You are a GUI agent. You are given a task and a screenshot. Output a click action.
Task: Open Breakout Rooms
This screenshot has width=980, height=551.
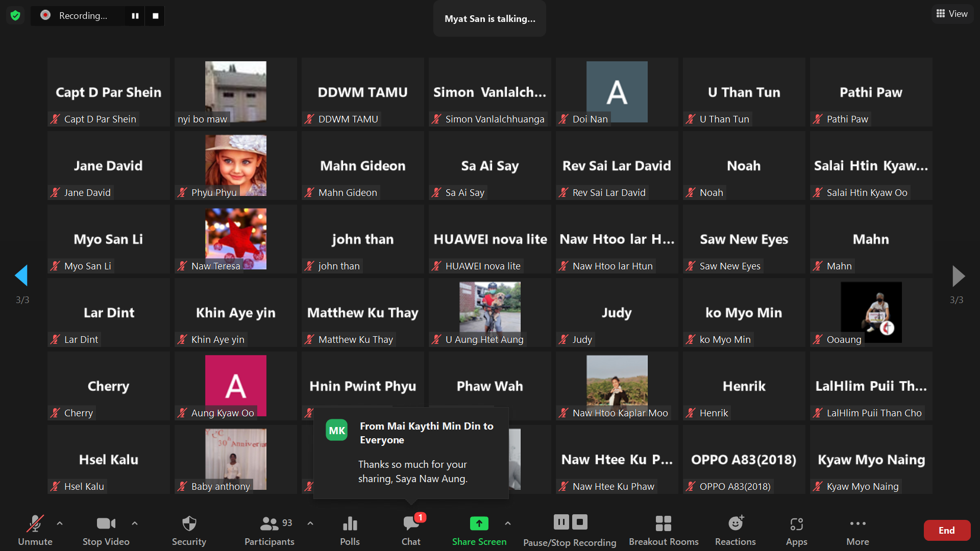663,524
